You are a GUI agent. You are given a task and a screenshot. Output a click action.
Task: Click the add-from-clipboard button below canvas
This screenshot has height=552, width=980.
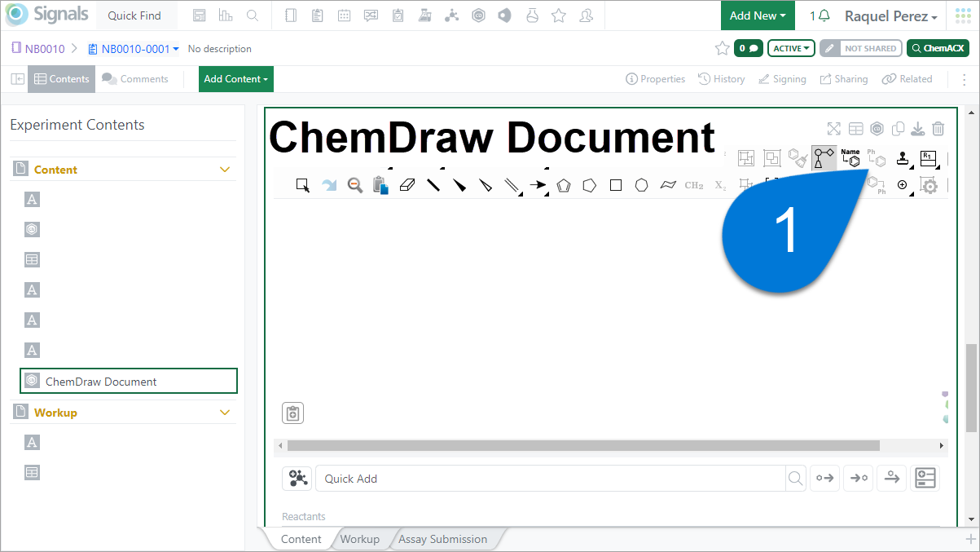click(293, 413)
